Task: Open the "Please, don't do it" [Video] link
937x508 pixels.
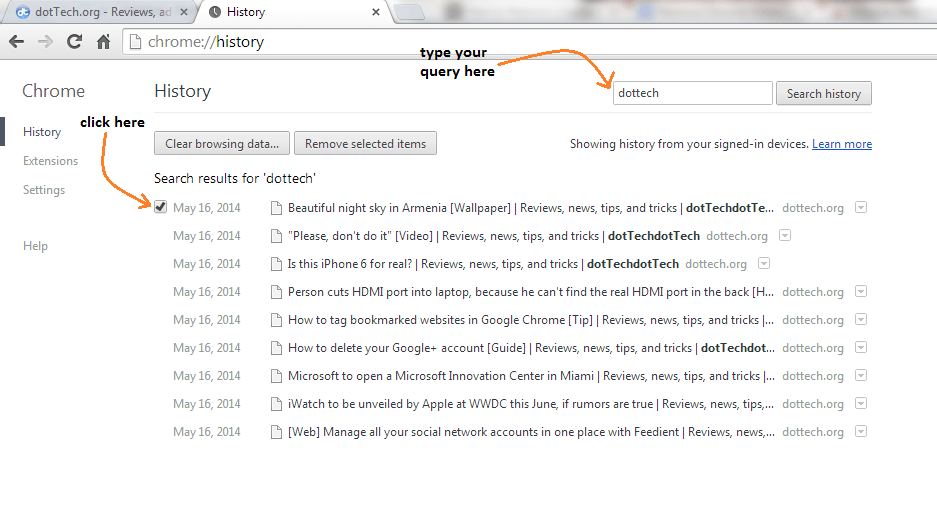Action: 494,236
